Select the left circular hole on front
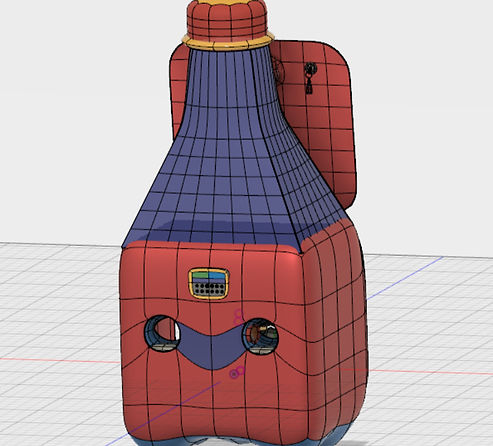This screenshot has height=446, width=493. [162, 334]
